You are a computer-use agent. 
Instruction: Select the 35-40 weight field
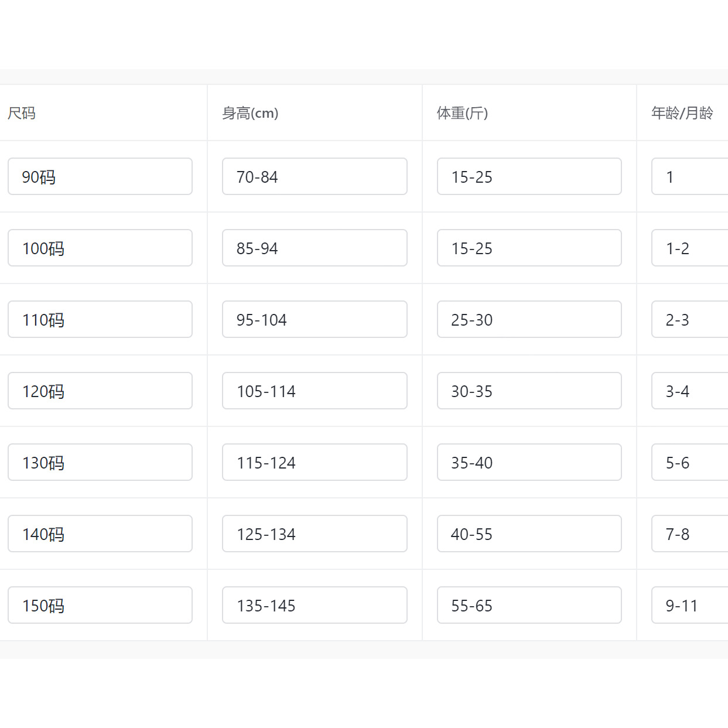529,462
